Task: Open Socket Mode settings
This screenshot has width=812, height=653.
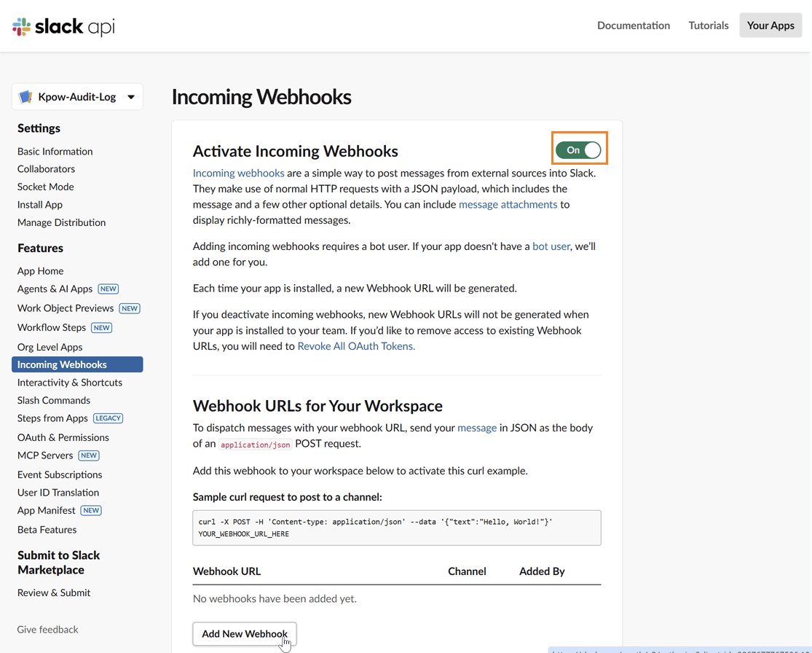Action: pos(46,187)
